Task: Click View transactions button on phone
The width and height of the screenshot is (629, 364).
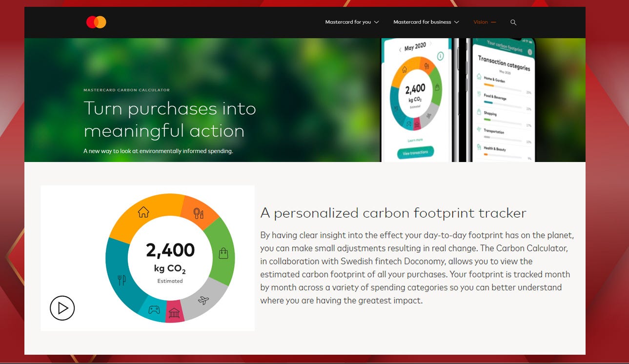Action: (415, 152)
